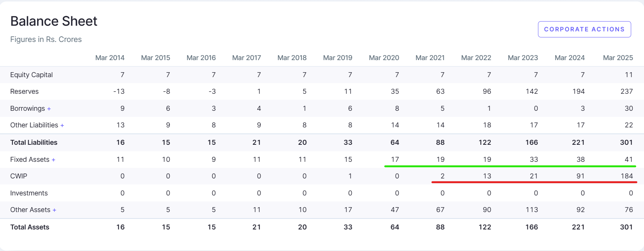Click the Borrowings row label
Viewport: 644px width, 251px height.
click(x=28, y=108)
